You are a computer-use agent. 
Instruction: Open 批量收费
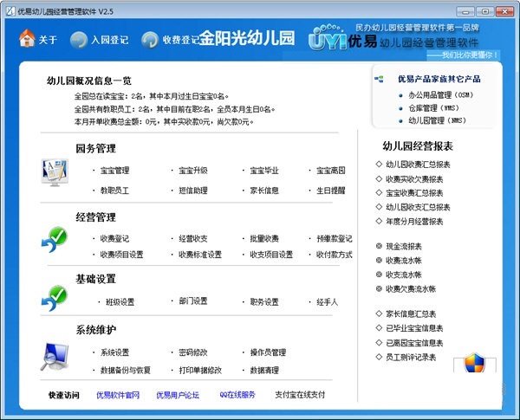click(264, 239)
